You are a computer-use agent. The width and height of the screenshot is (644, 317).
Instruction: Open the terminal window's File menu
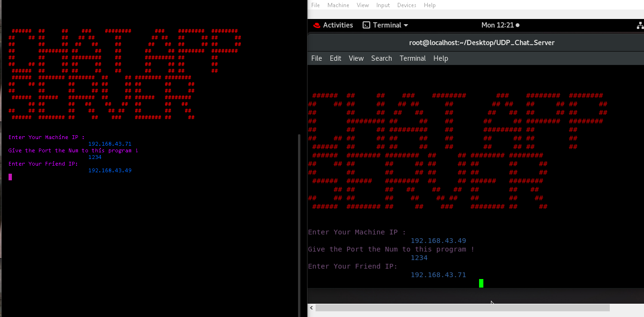(317, 58)
